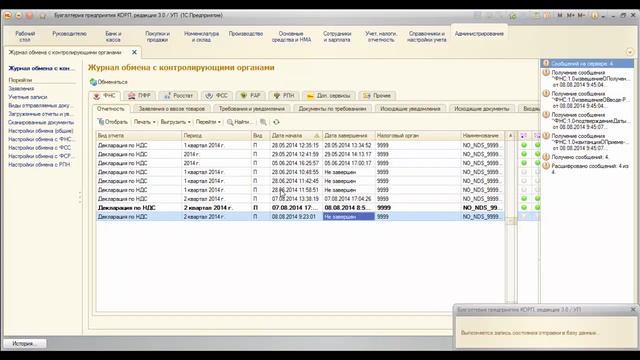Click the back navigation arrow in the title bar

coord(19,16)
